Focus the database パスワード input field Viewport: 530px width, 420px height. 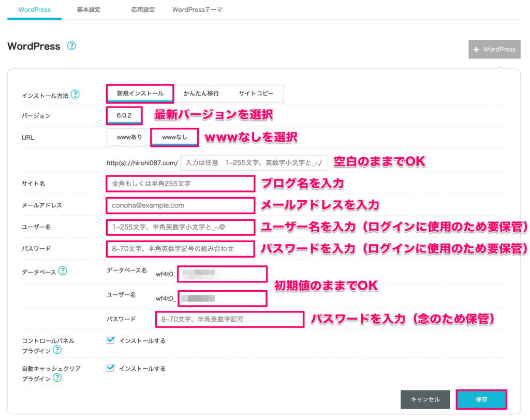click(x=229, y=319)
